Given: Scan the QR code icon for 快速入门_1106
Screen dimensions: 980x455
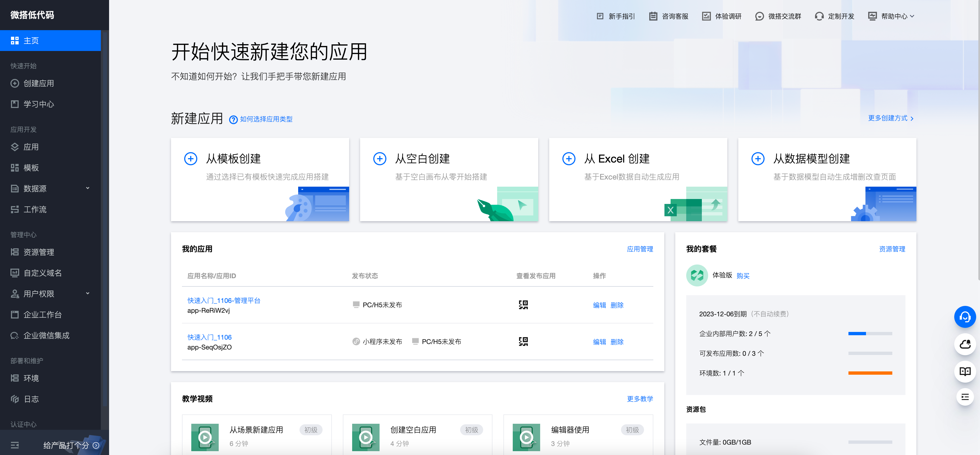Looking at the screenshot, I should [x=523, y=342].
